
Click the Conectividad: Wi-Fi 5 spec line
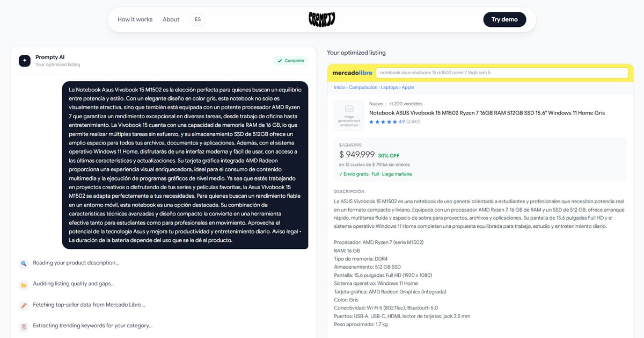386,308
